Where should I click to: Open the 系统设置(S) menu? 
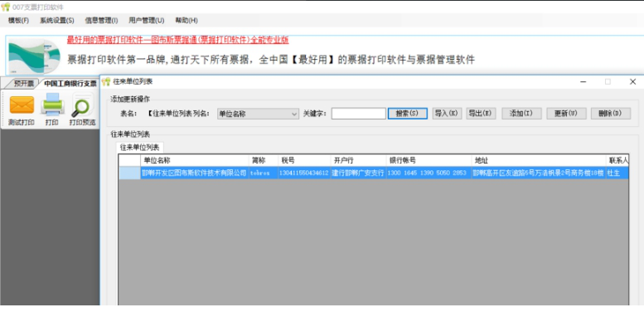57,21
